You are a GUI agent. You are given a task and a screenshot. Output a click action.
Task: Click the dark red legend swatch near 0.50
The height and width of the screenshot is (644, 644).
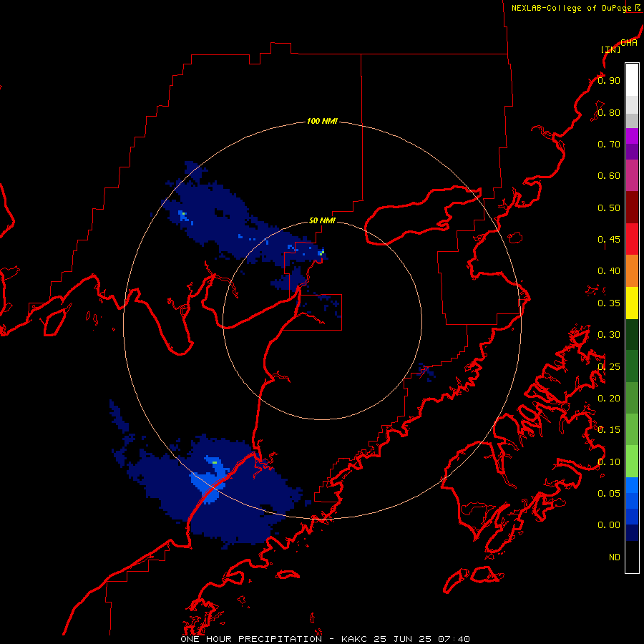632,208
